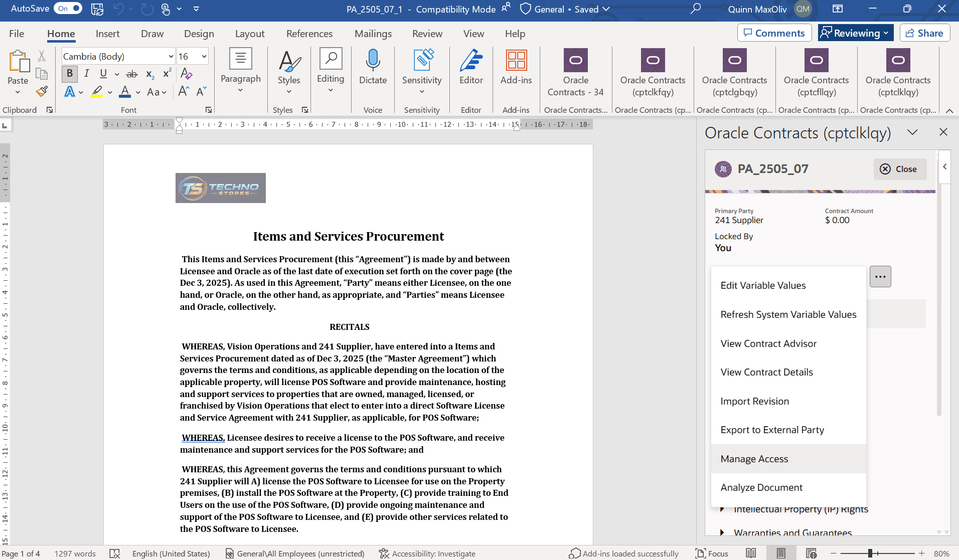
Task: Click the Copy icon
Action: 42,74
